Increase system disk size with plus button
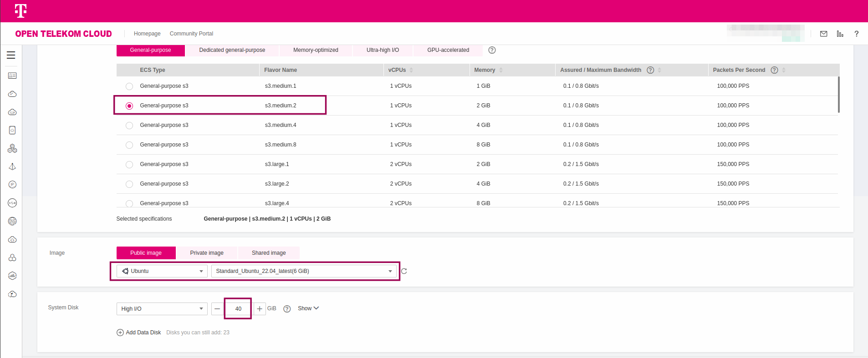The height and width of the screenshot is (358, 868). pyautogui.click(x=260, y=309)
